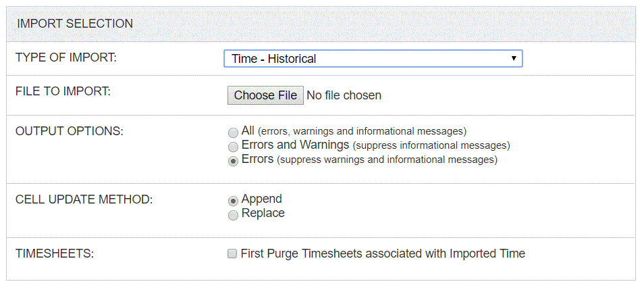Click the TIMESHEETS label
This screenshot has width=644, height=286.
point(55,254)
